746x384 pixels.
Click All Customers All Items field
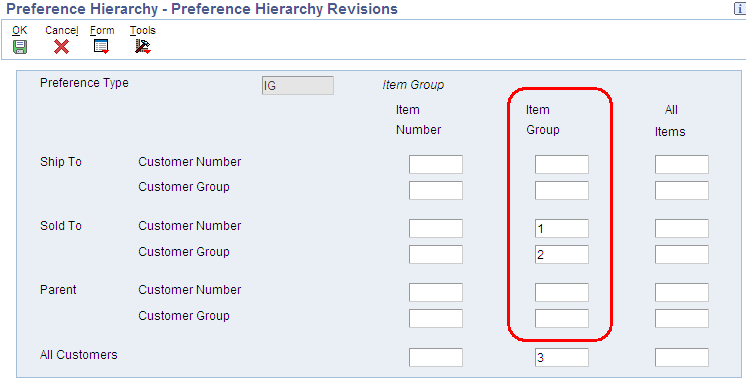click(x=682, y=357)
